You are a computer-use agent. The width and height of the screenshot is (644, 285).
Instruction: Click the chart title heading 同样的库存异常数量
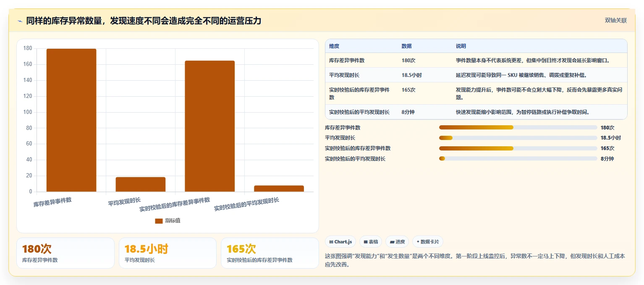point(144,21)
